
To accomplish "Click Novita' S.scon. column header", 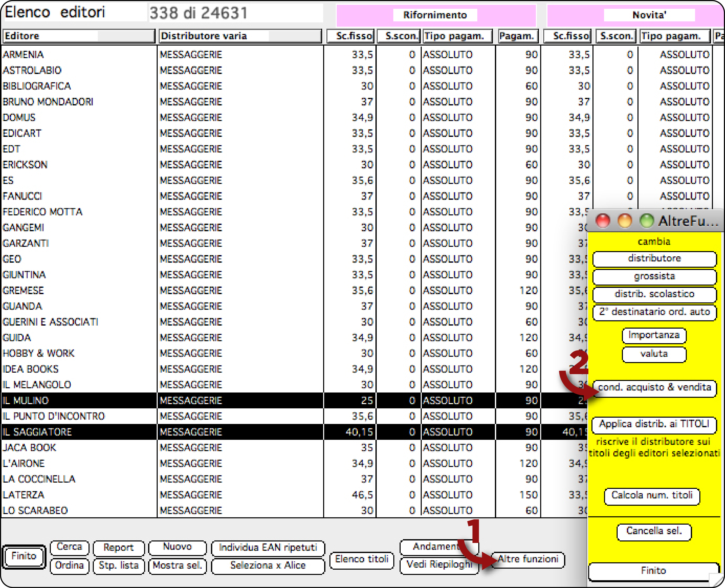I will coord(616,36).
